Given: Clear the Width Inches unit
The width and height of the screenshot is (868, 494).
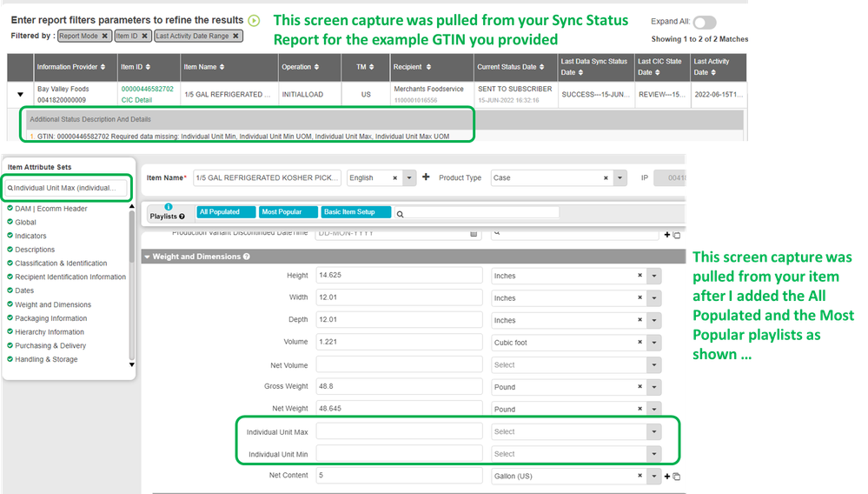Looking at the screenshot, I should pyautogui.click(x=639, y=297).
